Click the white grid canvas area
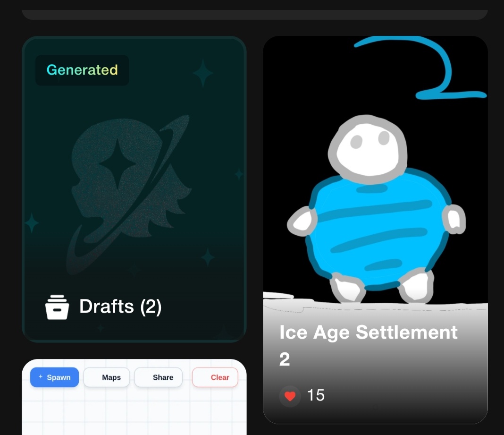 134,412
